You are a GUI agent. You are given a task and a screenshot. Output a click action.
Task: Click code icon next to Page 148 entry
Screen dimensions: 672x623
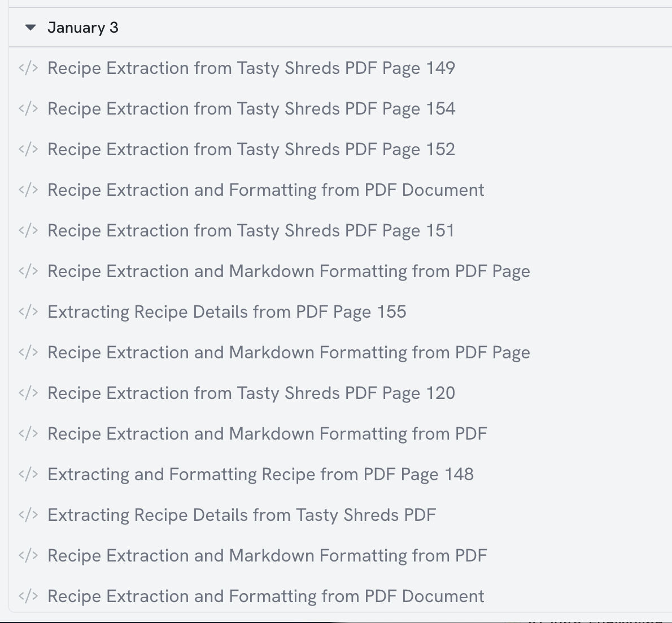28,475
